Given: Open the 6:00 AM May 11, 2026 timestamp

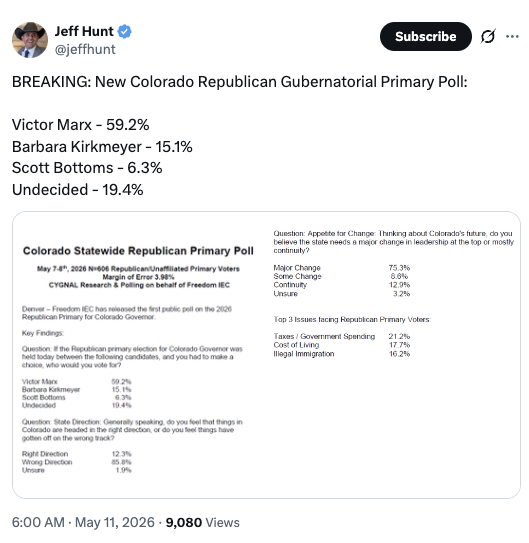Looking at the screenshot, I should 83,522.
